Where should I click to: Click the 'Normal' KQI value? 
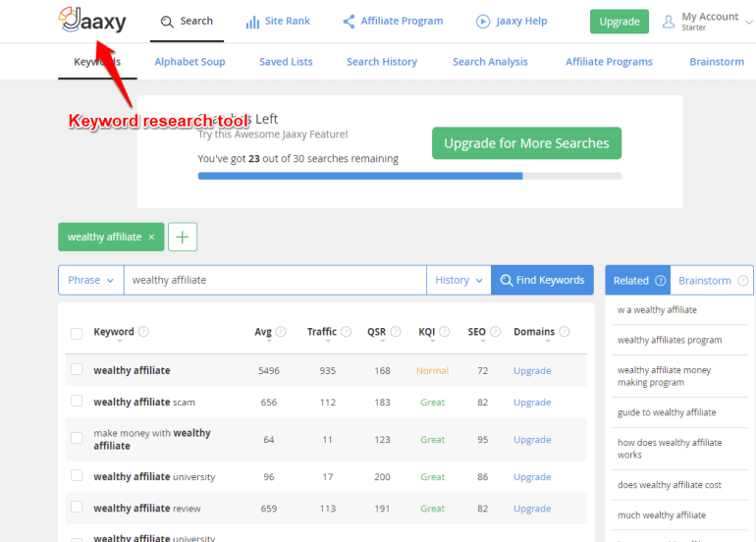(x=432, y=370)
